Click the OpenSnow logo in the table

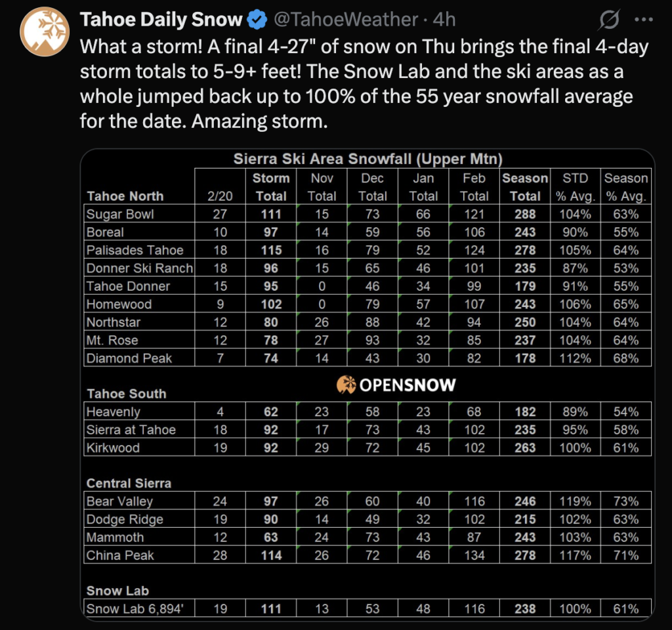pyautogui.click(x=396, y=385)
